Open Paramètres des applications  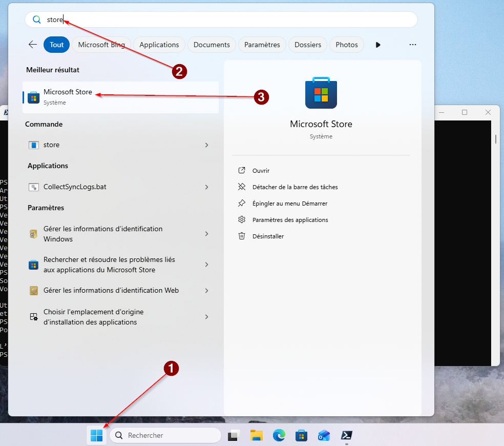[290, 220]
